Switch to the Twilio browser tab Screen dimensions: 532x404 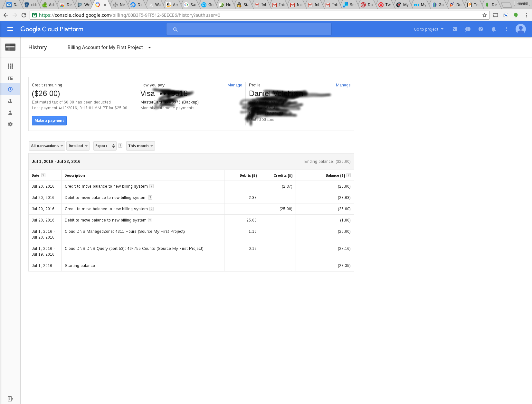385,5
